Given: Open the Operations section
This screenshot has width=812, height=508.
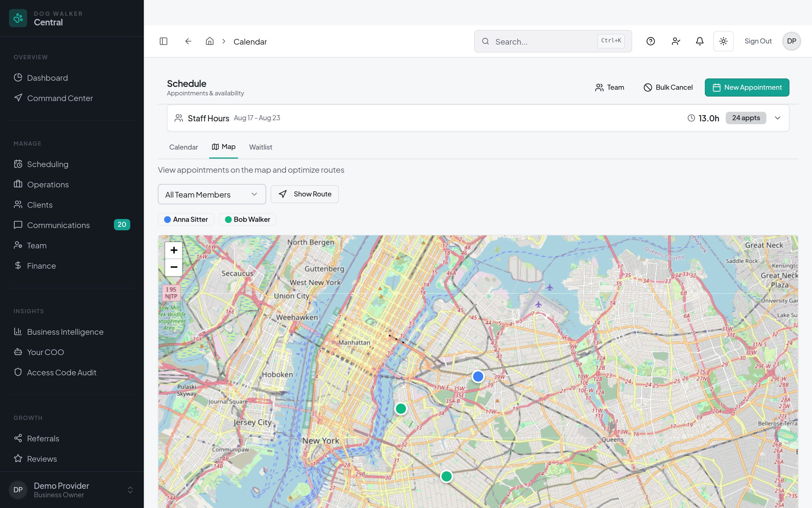Looking at the screenshot, I should click(x=72, y=185).
